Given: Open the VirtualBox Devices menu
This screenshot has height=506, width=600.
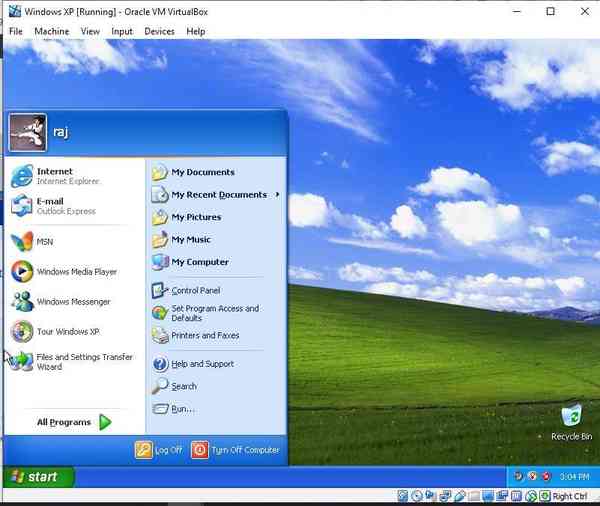Looking at the screenshot, I should pyautogui.click(x=159, y=31).
